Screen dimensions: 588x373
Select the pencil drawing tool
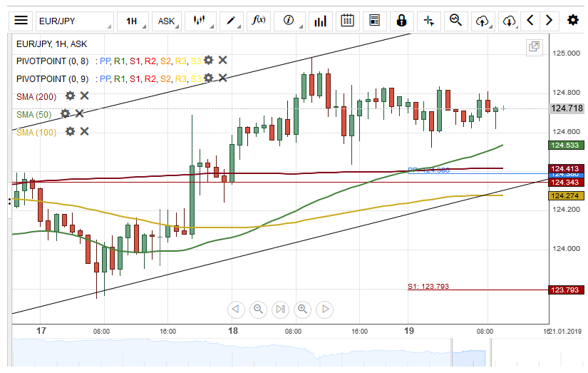pyautogui.click(x=231, y=21)
